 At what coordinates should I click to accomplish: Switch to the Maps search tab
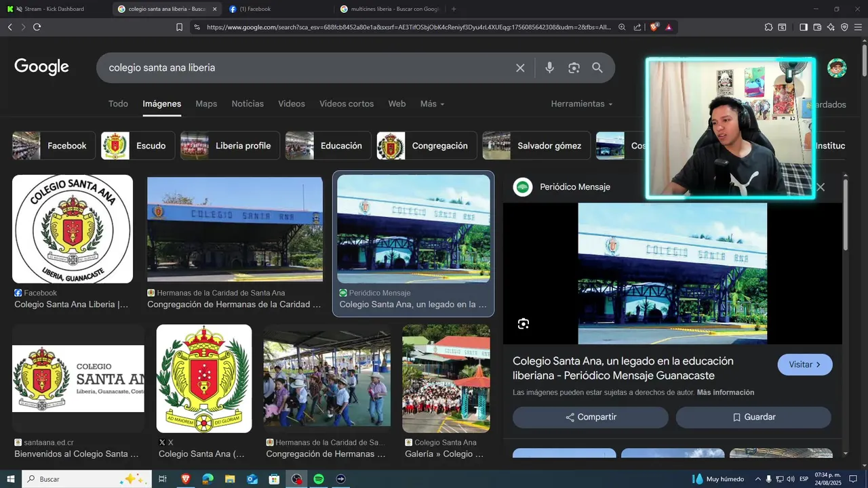point(206,104)
